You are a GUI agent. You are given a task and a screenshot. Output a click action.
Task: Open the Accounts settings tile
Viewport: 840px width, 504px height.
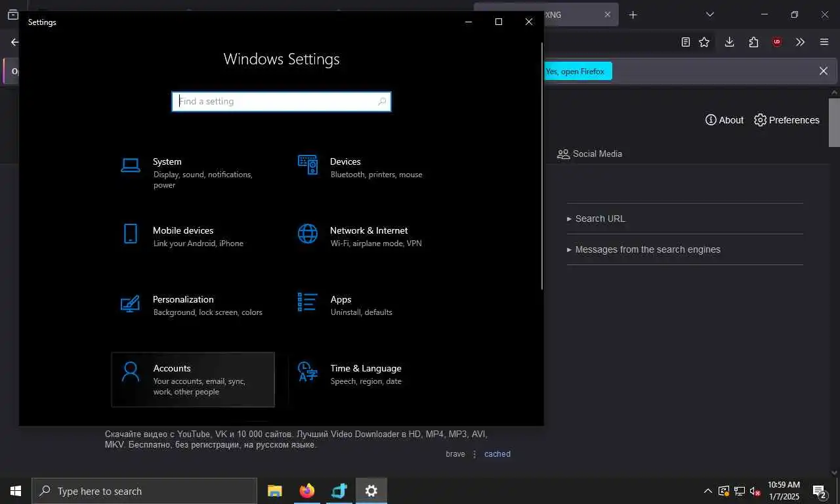(193, 379)
